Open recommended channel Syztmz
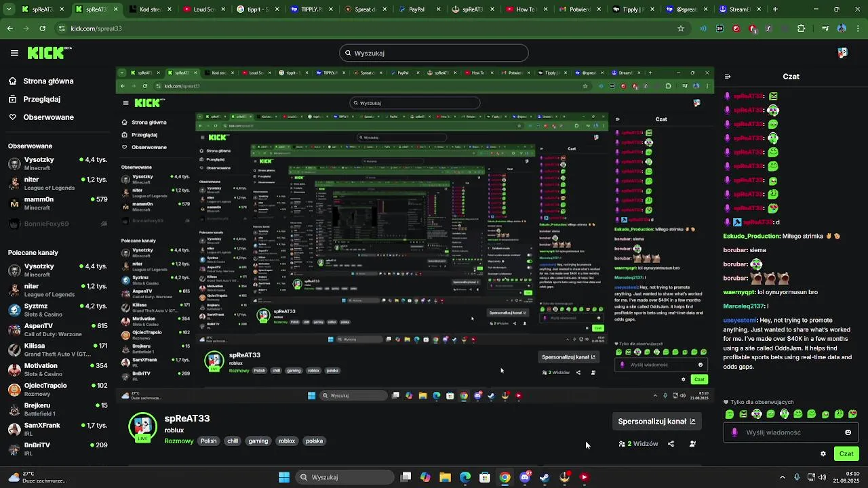The height and width of the screenshot is (488, 868). point(57,310)
